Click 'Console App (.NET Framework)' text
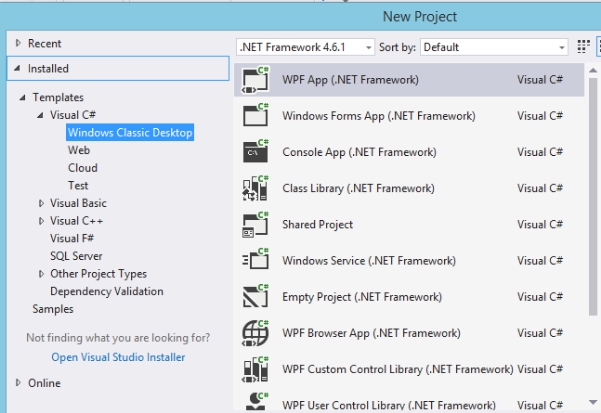The height and width of the screenshot is (413, 601). pos(359,152)
